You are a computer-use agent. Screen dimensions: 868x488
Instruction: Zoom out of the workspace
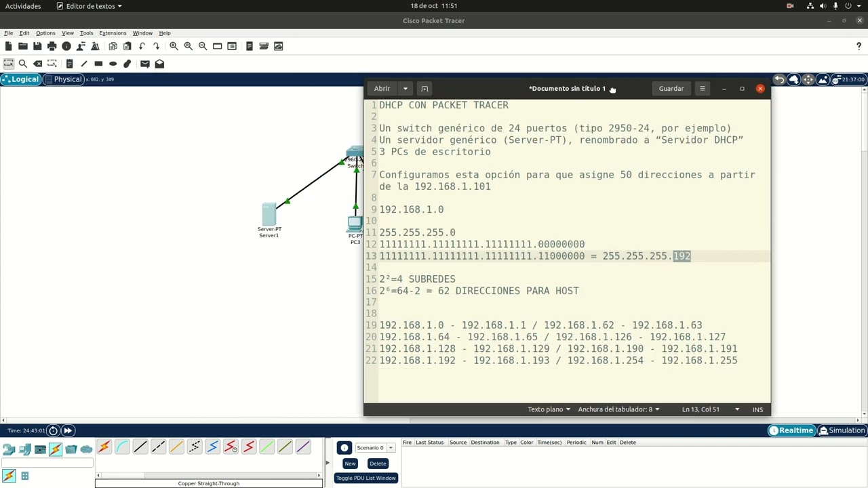point(203,46)
